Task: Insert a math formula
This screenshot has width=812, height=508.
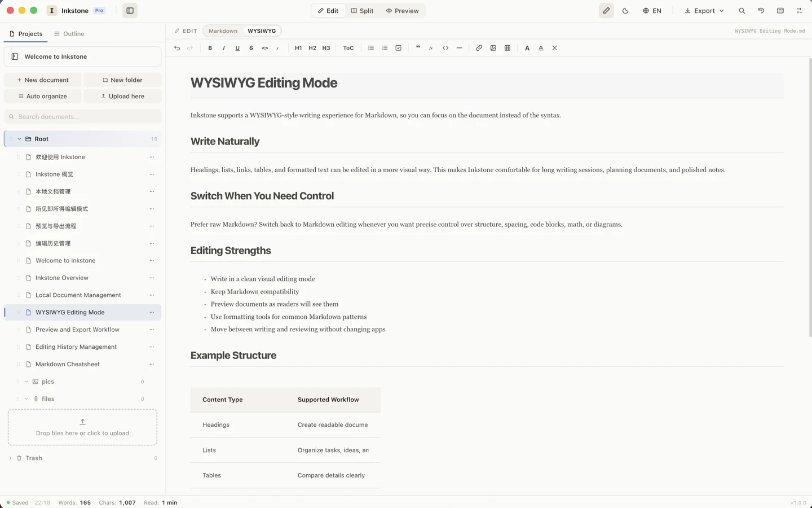Action: (431, 48)
